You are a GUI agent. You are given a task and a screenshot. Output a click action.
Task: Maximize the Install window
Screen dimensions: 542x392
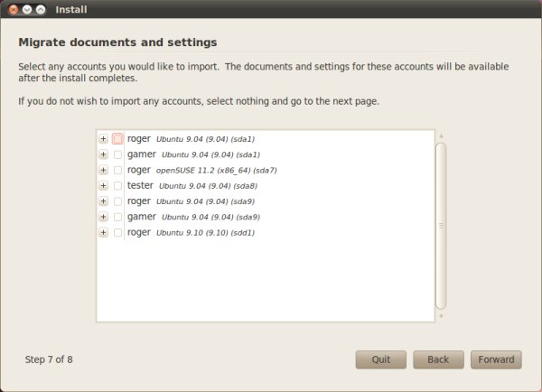(x=41, y=9)
